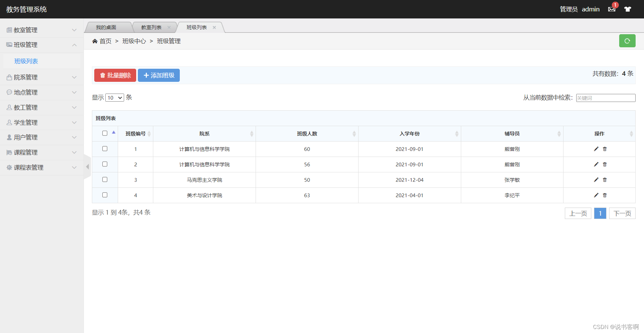
Task: Click the skin theme shirt icon
Action: tap(628, 9)
